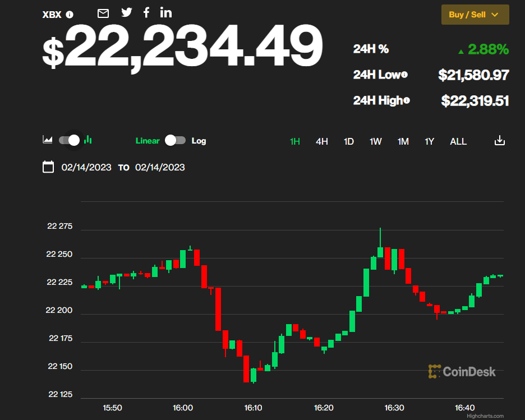Click the $22,319.51 high value

click(475, 101)
